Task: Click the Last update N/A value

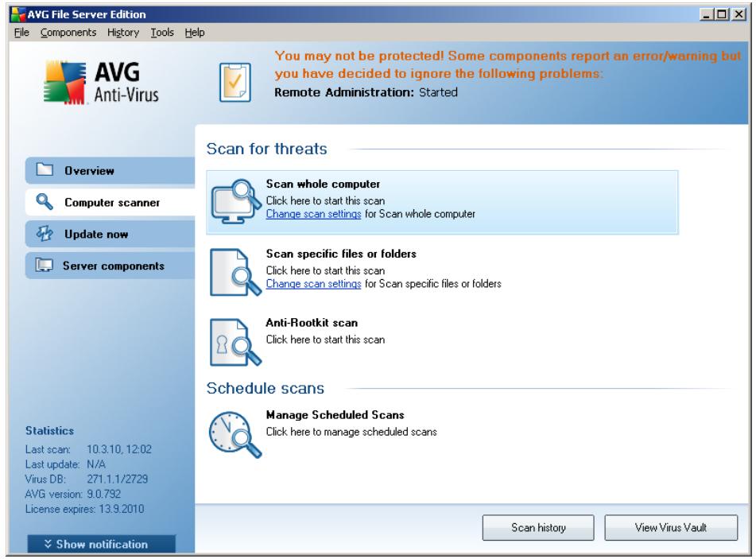Action: (x=96, y=464)
